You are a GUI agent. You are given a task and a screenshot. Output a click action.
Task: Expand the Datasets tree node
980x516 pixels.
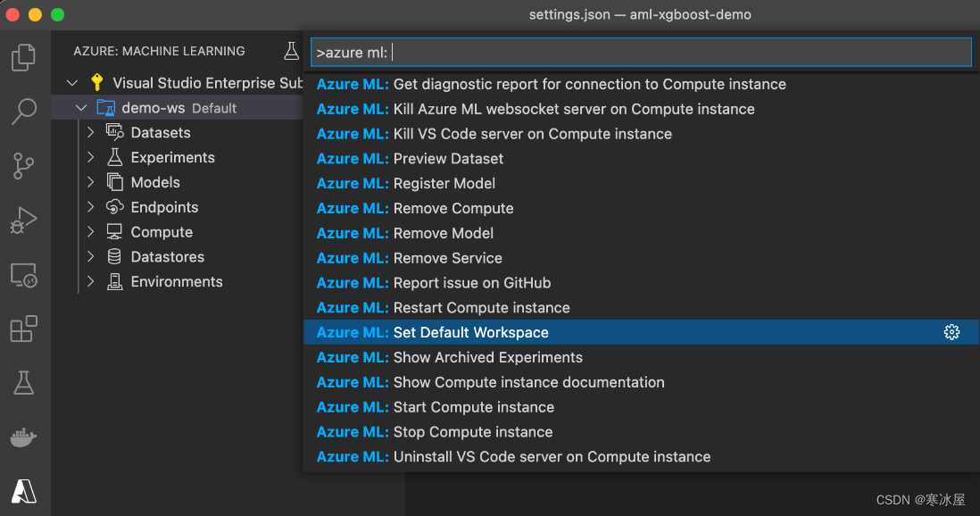click(90, 133)
